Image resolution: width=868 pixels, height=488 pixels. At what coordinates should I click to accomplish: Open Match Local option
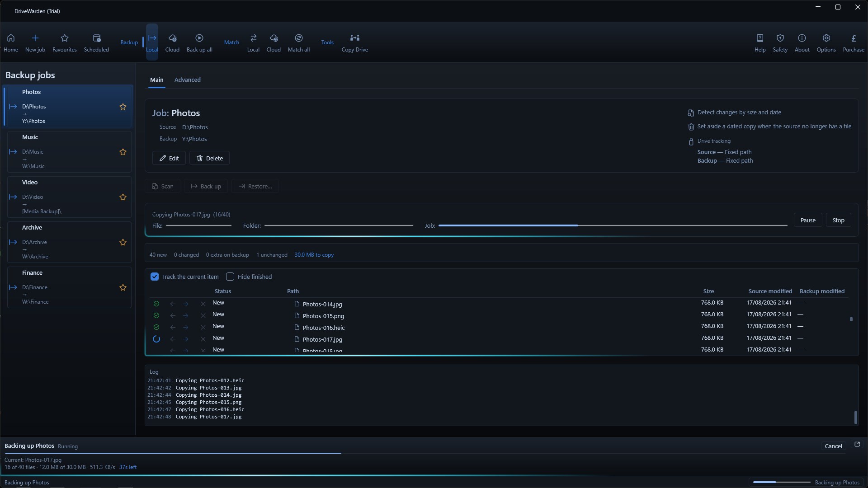click(x=253, y=43)
